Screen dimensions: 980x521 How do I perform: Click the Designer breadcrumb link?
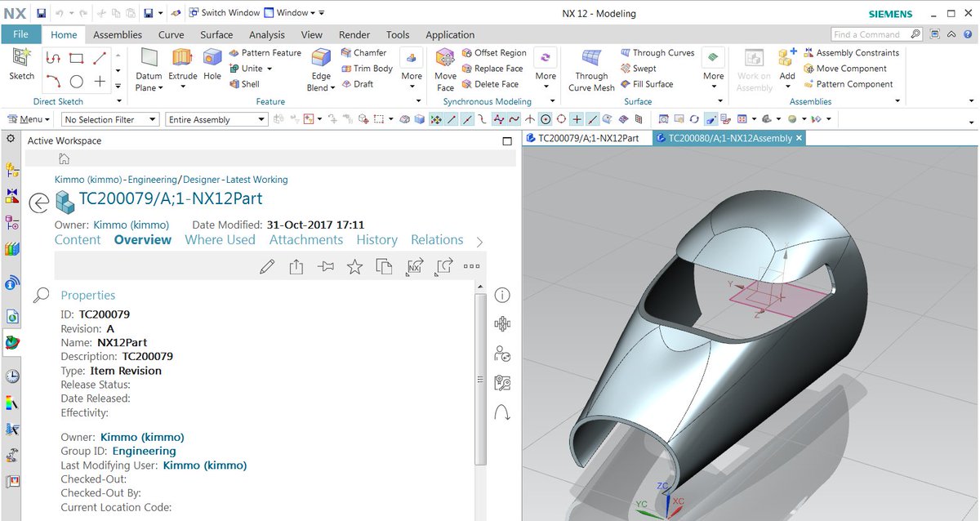pos(201,180)
